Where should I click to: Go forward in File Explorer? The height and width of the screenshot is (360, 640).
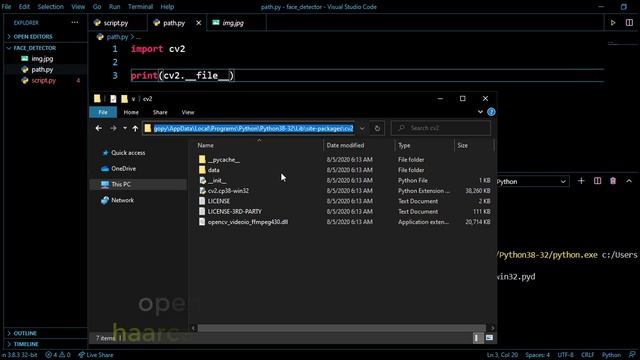coord(113,128)
